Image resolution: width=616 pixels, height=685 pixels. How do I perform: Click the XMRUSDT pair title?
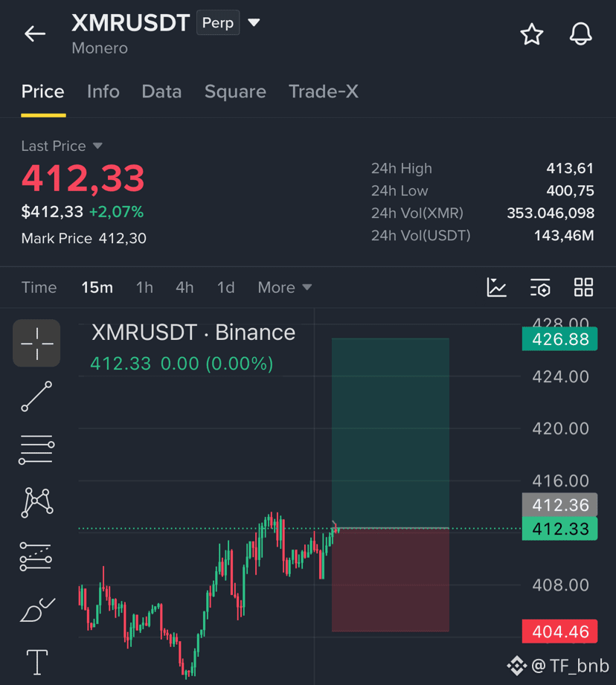tap(131, 23)
